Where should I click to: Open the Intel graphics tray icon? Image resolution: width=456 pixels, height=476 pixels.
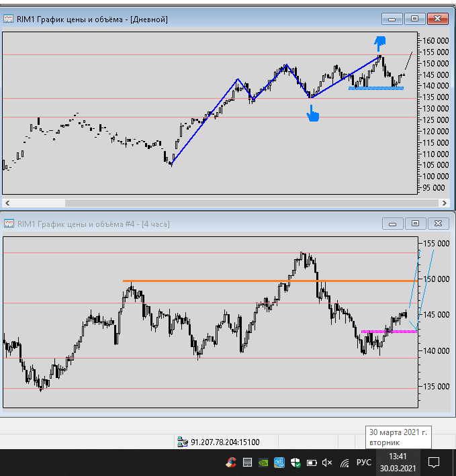coord(279,463)
